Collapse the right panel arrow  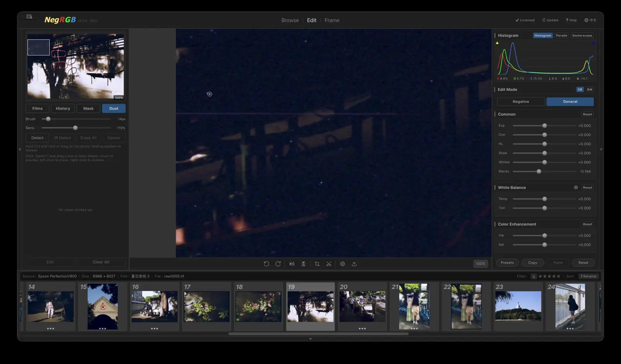pos(601,149)
